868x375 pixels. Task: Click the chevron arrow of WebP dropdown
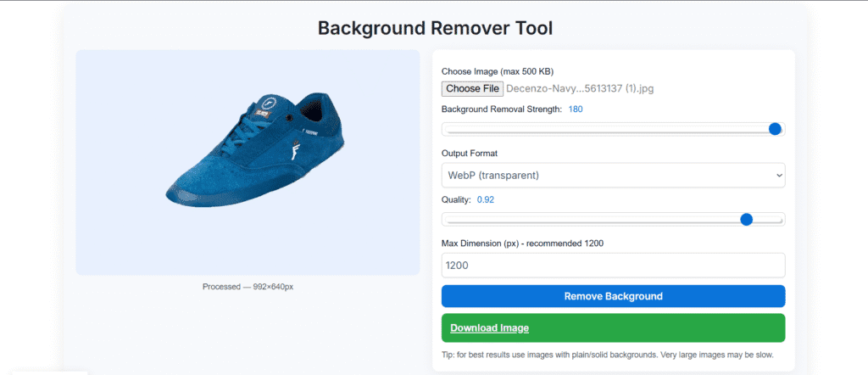tap(778, 176)
